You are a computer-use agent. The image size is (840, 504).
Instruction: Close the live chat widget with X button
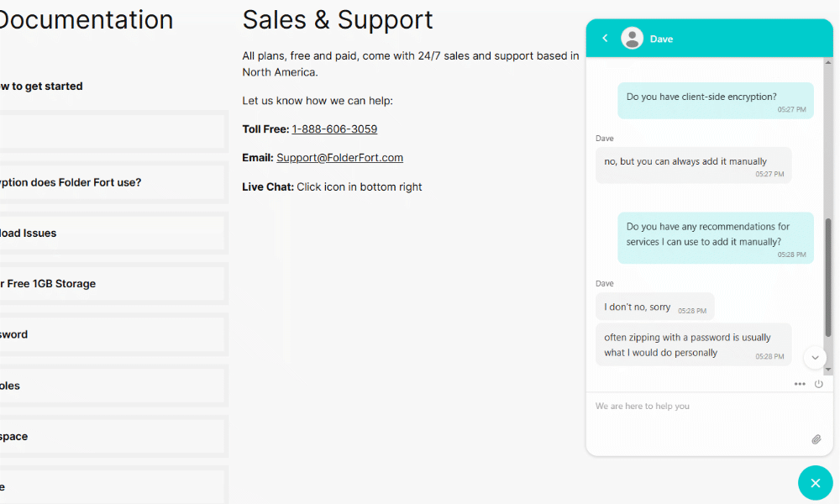click(x=816, y=483)
